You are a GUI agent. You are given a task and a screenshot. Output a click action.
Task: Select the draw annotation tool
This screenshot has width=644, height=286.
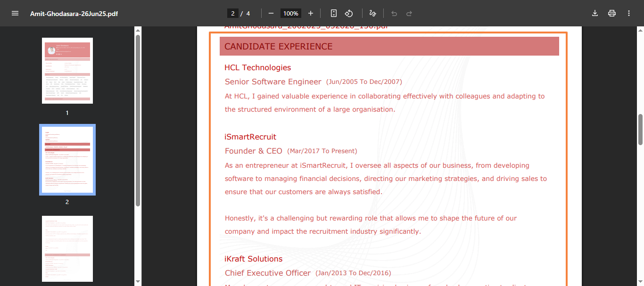372,13
